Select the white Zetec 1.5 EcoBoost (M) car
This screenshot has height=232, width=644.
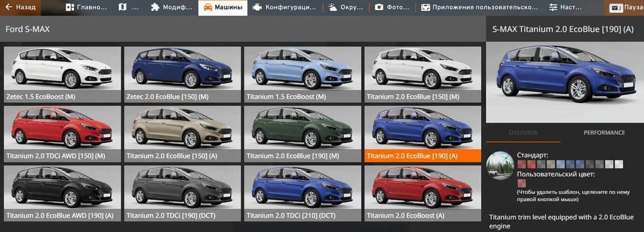click(x=62, y=74)
